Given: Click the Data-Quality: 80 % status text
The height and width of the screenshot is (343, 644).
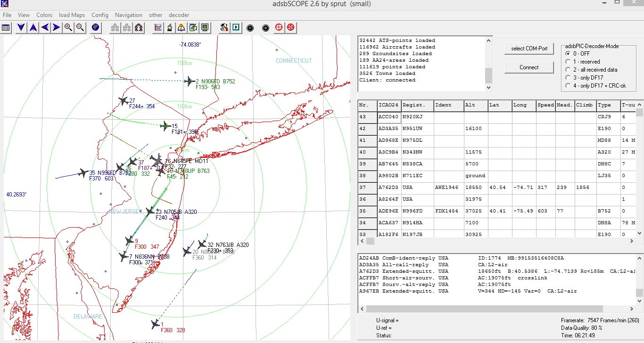Looking at the screenshot, I should coord(582,328).
